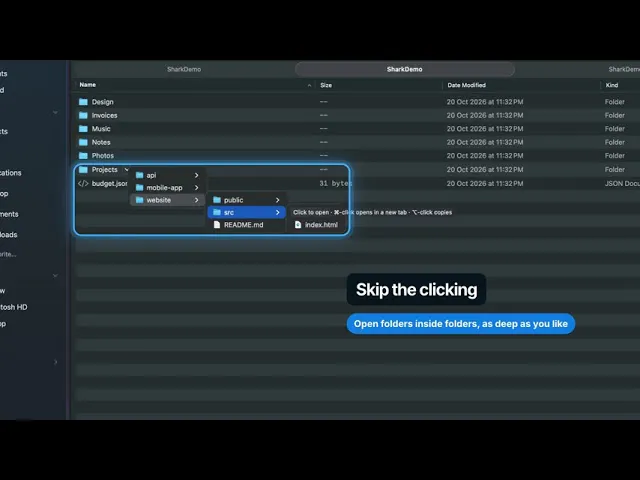
Task: Collapse the sidebar section above Macintosh HD
Action: pyautogui.click(x=55, y=276)
